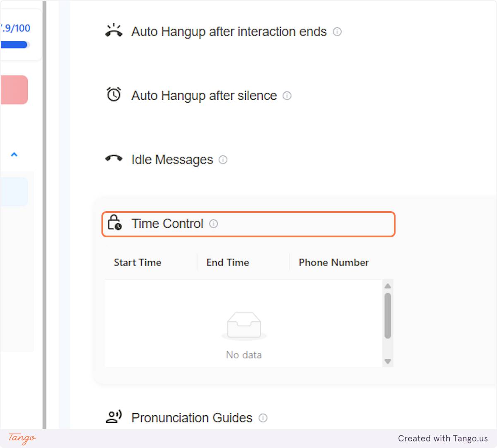Click the up arrow on the table scrollbar
The image size is (497, 448).
(388, 285)
